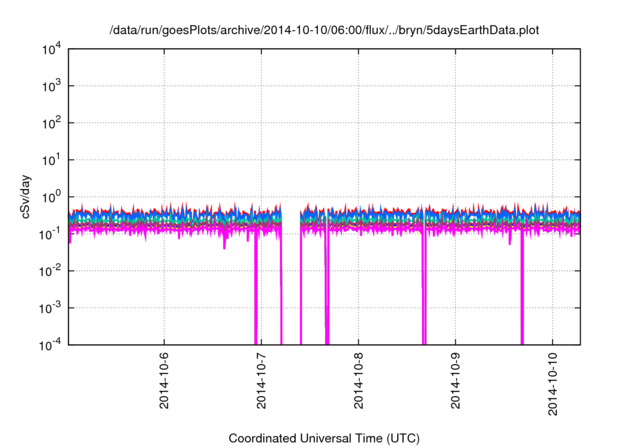This screenshot has height=448, width=640.
Task: Click the 10^1 y-axis tick label
Action: click(x=51, y=160)
